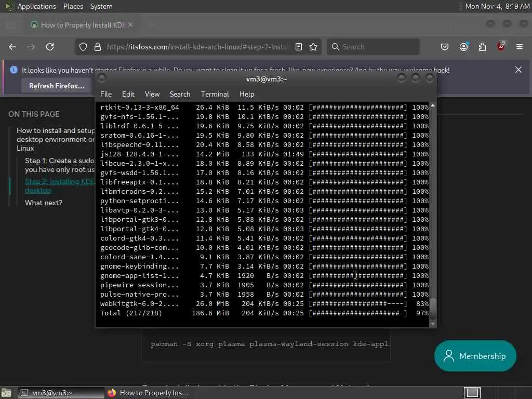Viewport: 532px width, 399px height.
Task: Dismiss the Firefox refresh notification bar
Action: tap(518, 70)
